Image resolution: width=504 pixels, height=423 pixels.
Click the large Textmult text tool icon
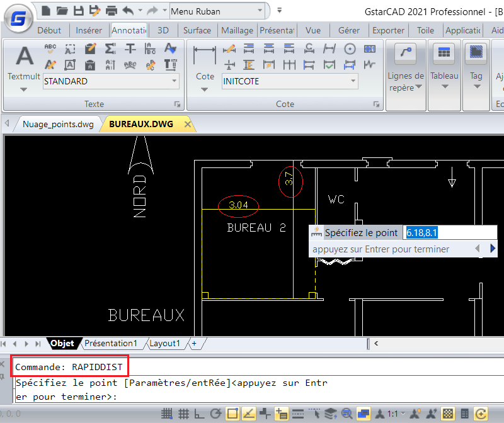tap(25, 56)
